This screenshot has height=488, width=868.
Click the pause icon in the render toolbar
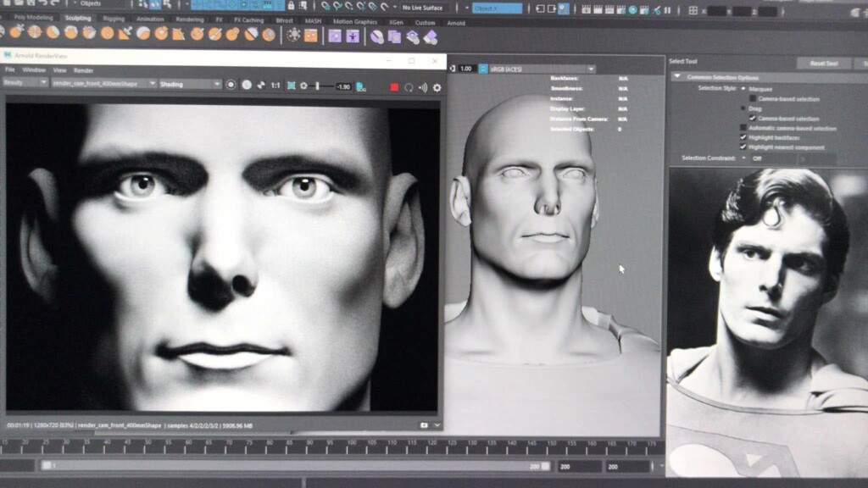(x=667, y=10)
